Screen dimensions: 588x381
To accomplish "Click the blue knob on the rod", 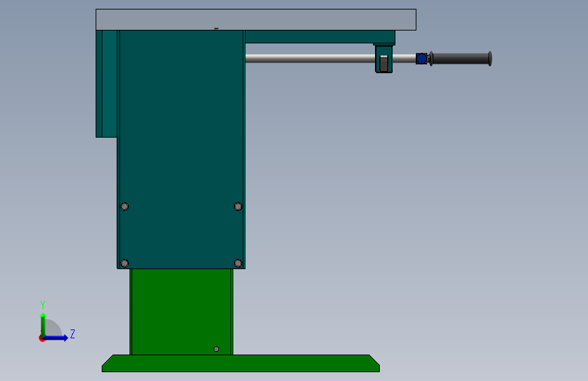I will [421, 58].
